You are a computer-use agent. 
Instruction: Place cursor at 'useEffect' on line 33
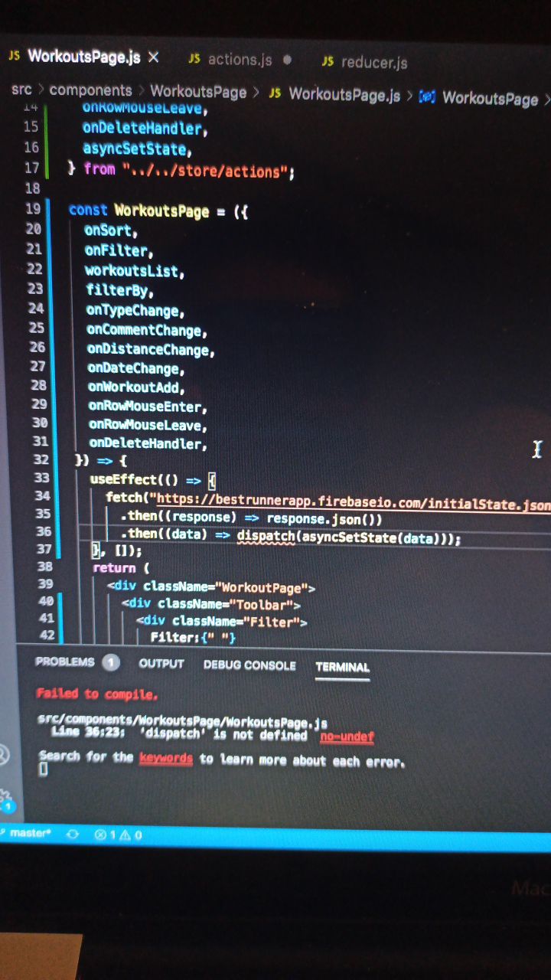pyautogui.click(x=122, y=480)
